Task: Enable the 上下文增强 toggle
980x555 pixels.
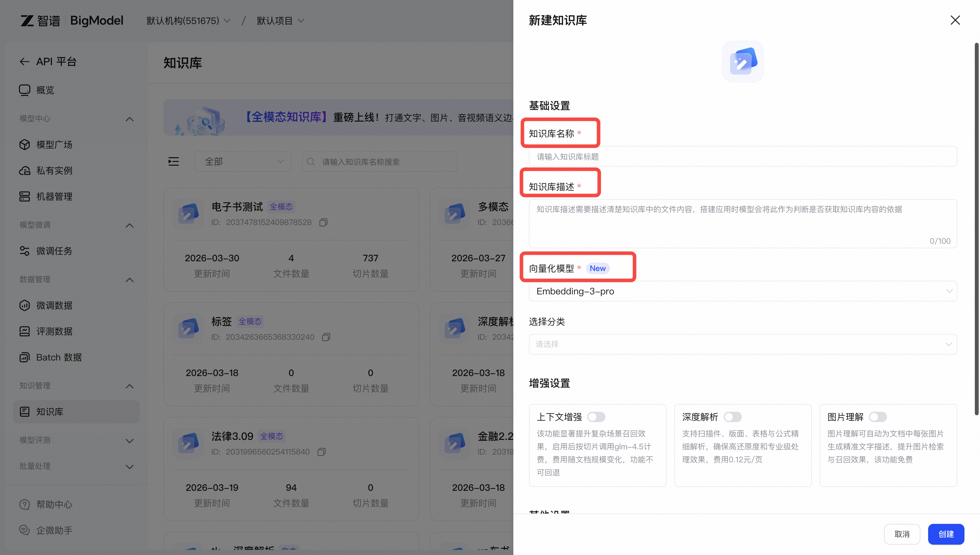Action: (x=596, y=417)
